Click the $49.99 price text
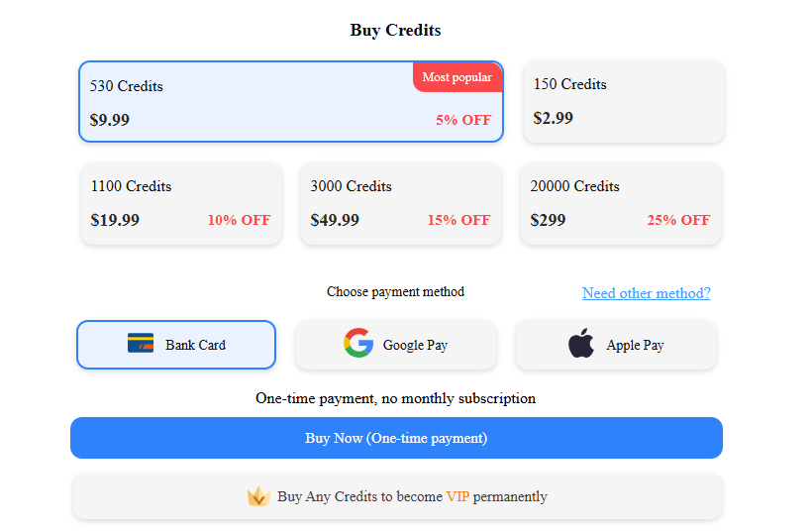Screen dimensions: 812x531 coord(335,220)
